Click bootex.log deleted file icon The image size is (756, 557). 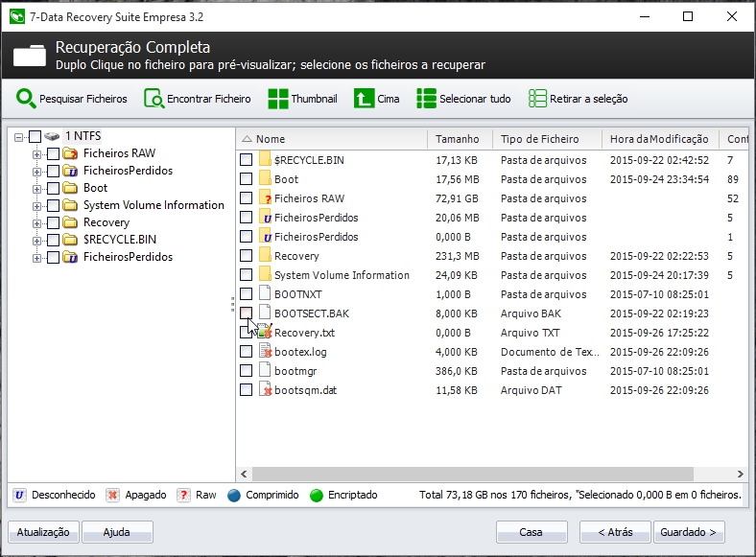265,351
